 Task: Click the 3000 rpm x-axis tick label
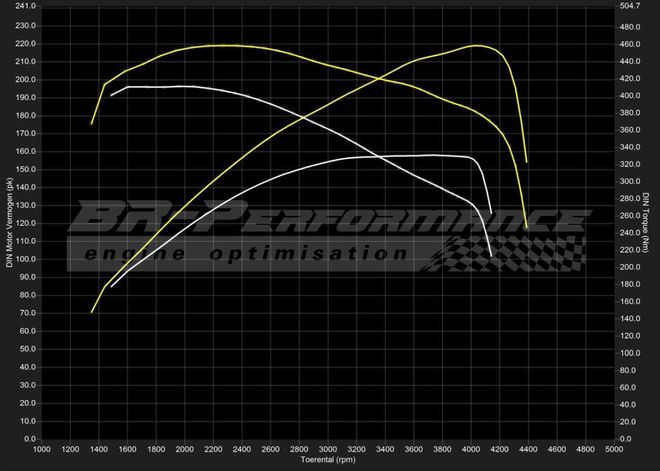[x=329, y=450]
